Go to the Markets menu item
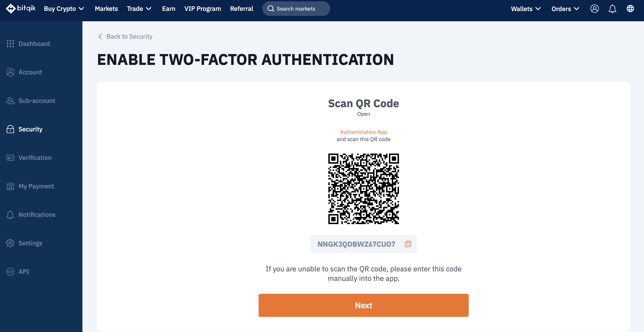644x332 pixels. click(106, 9)
